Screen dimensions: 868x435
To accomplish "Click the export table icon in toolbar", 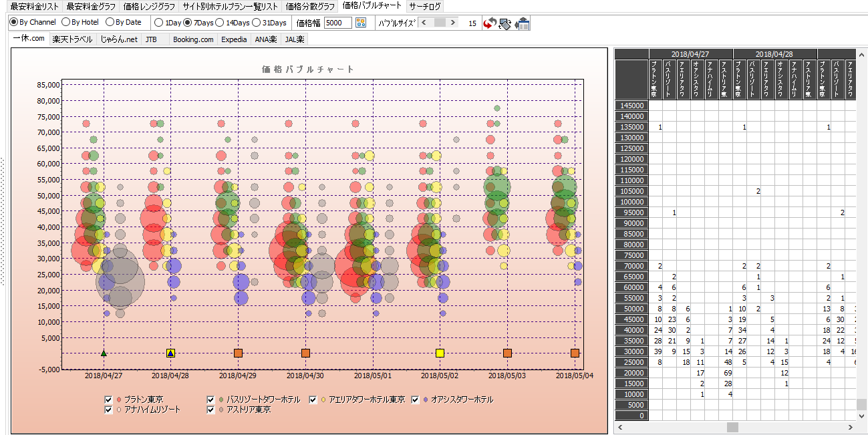I will click(x=522, y=23).
